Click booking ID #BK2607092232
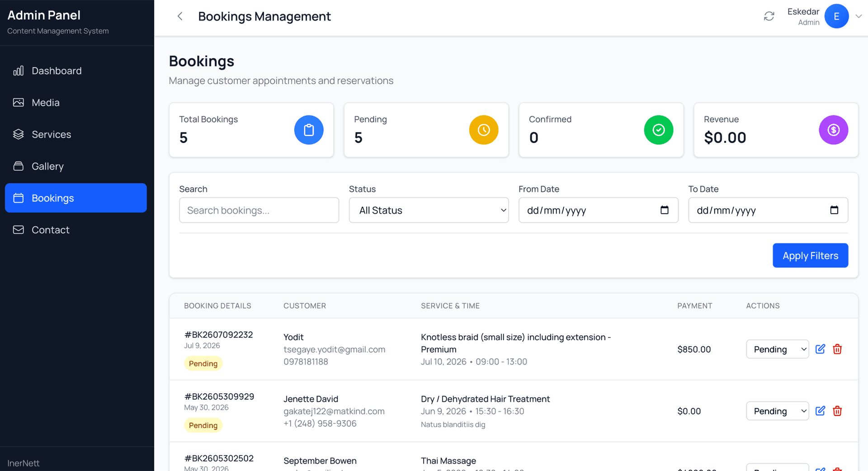Screen dimensions: 868x471 pos(218,335)
